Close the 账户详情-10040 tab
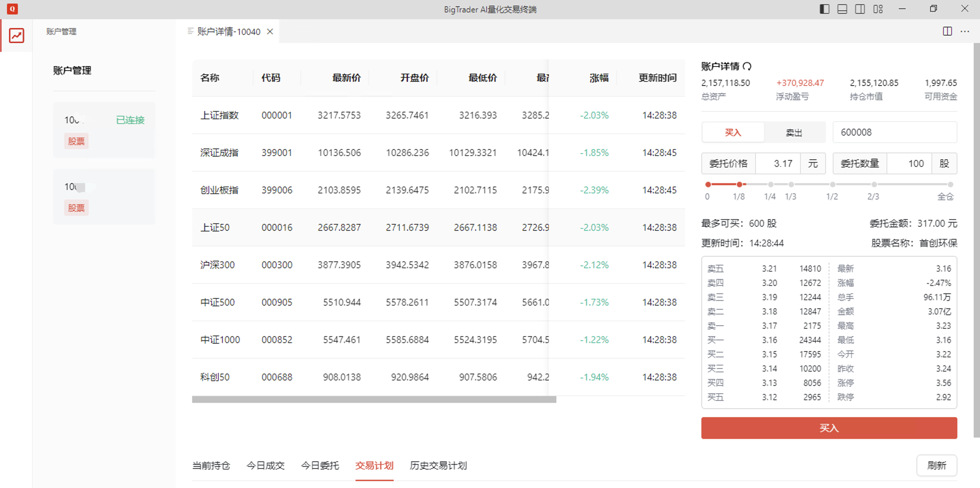 (x=270, y=32)
